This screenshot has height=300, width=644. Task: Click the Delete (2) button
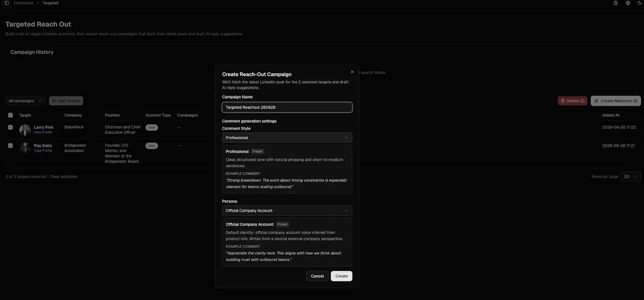point(572,101)
